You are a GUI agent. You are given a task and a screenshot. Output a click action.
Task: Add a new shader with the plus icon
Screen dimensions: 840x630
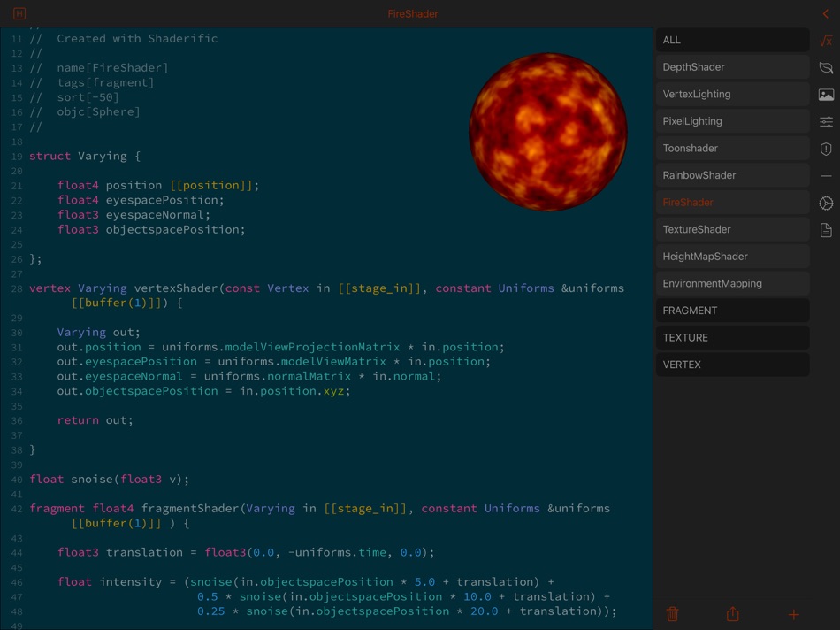[793, 614]
